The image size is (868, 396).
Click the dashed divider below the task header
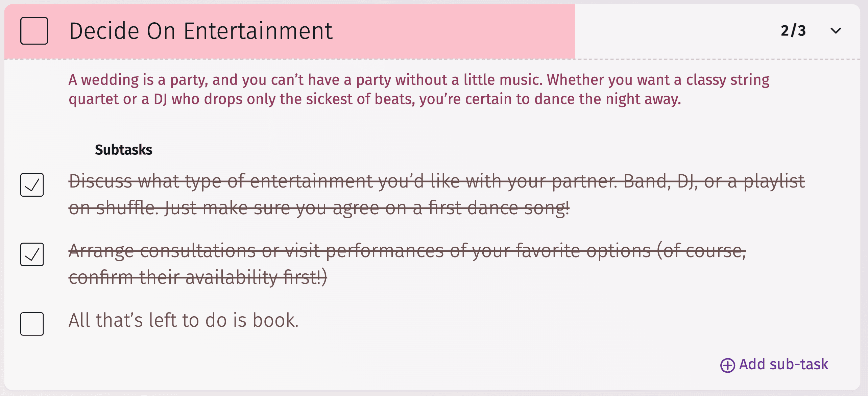click(432, 59)
